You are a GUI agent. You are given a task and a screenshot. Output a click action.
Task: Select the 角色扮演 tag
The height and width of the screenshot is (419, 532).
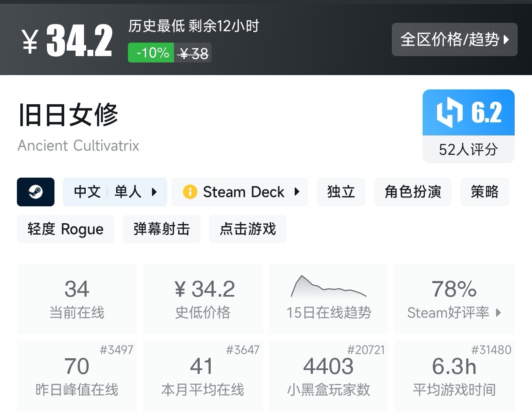point(413,192)
